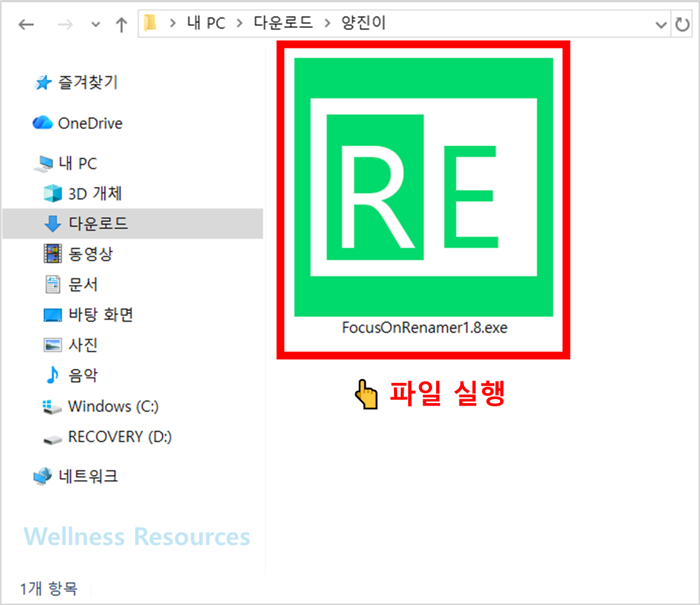Click the 내 PC computer icon
This screenshot has height=605, width=700.
coord(44,164)
